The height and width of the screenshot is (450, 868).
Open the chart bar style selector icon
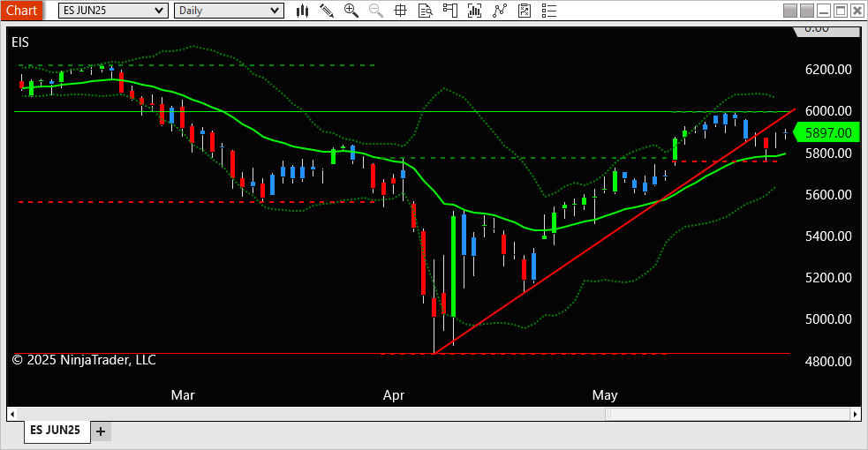(302, 11)
